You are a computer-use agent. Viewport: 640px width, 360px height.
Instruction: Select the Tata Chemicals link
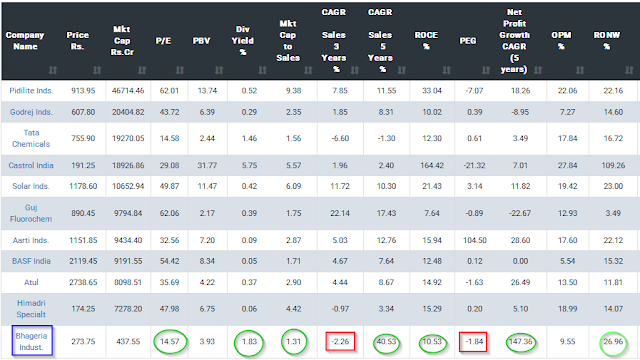tap(31, 138)
